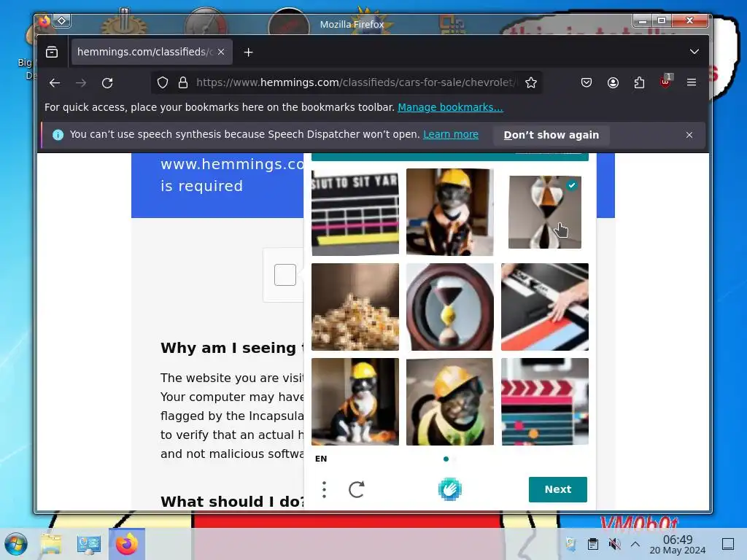Open the Learn more speech synthesis link
The height and width of the screenshot is (560, 747).
coord(451,134)
